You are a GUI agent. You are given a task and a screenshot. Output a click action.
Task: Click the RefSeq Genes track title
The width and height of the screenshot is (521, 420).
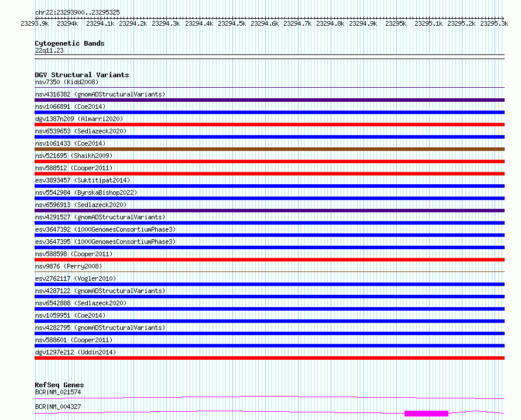(59, 385)
